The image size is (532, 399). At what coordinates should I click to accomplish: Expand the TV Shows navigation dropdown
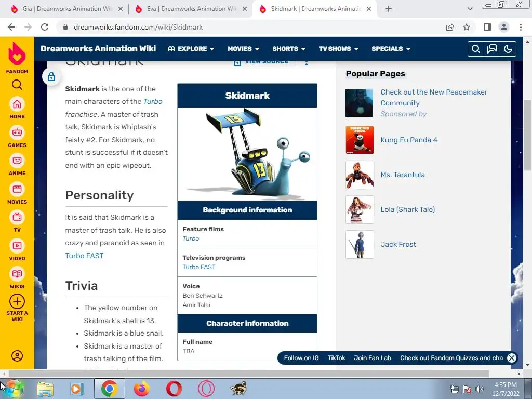pyautogui.click(x=339, y=49)
